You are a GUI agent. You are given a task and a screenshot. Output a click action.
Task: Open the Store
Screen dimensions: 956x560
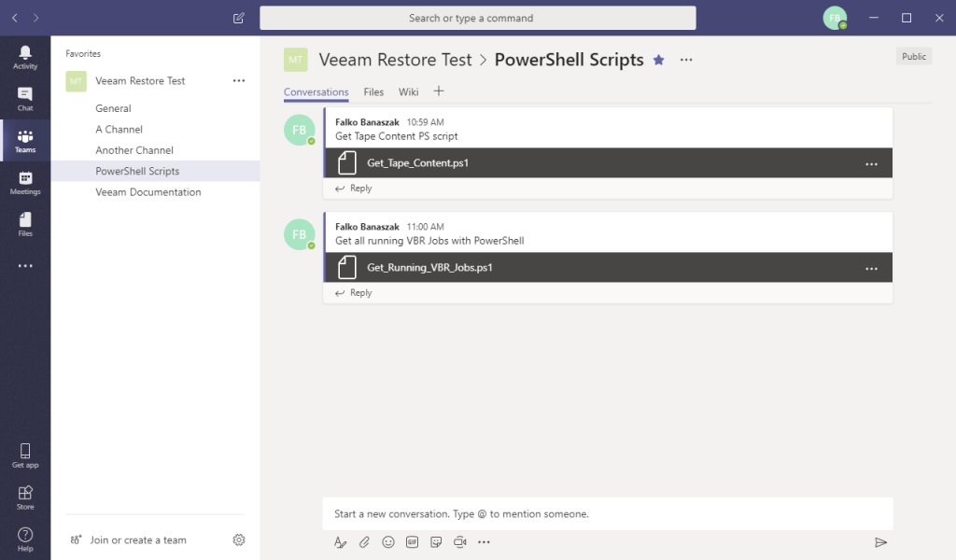[x=25, y=497]
